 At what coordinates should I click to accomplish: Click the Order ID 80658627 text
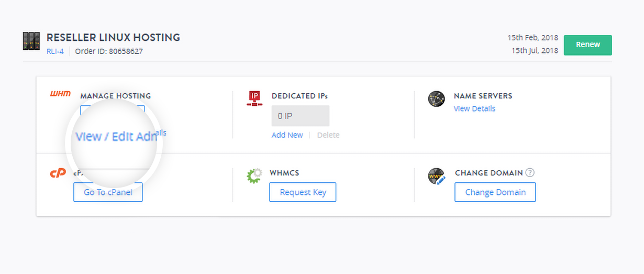coord(109,51)
